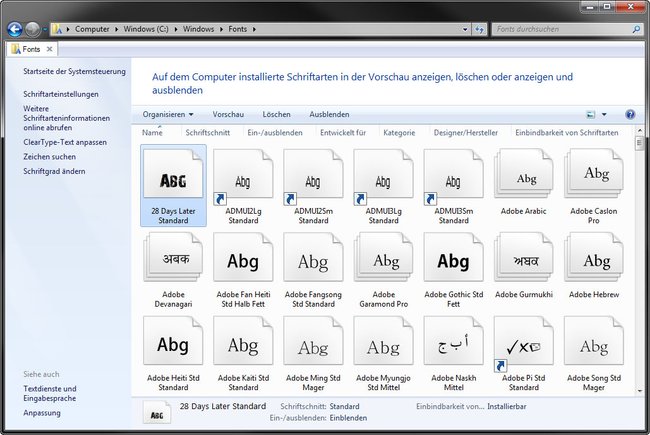The image size is (650, 435).
Task: Select the Adobe Garamond Pro font icon
Action: pos(383,258)
